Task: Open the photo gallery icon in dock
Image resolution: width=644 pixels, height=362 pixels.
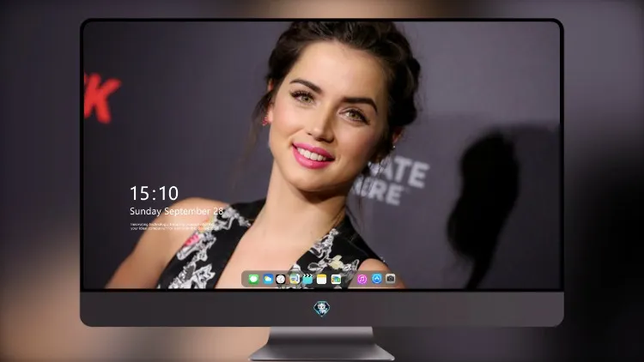Action: point(336,279)
